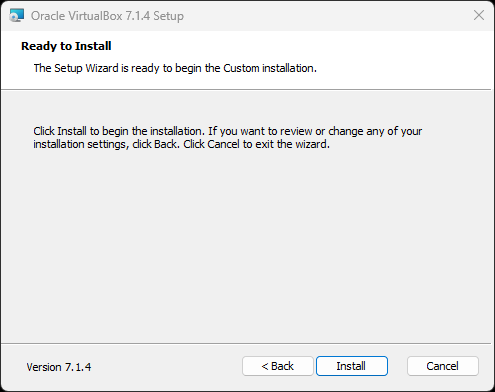Click the 'Version 7.1.4' label

[x=59, y=367]
